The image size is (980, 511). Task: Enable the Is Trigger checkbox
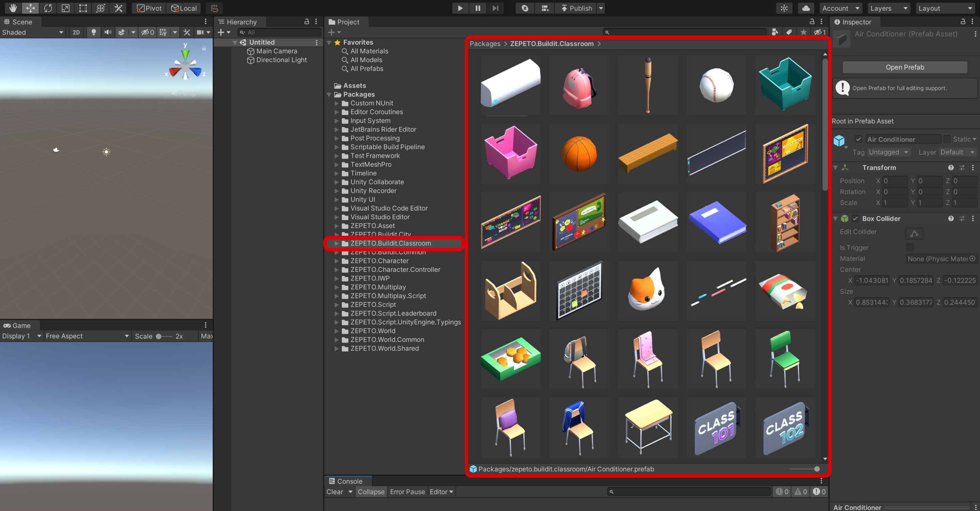(x=910, y=248)
